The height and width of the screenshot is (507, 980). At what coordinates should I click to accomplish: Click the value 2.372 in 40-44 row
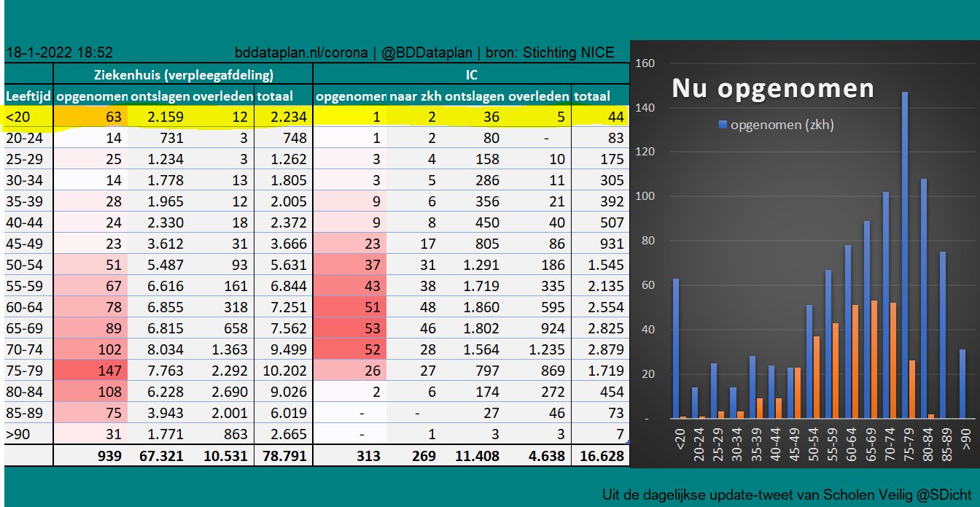(290, 222)
